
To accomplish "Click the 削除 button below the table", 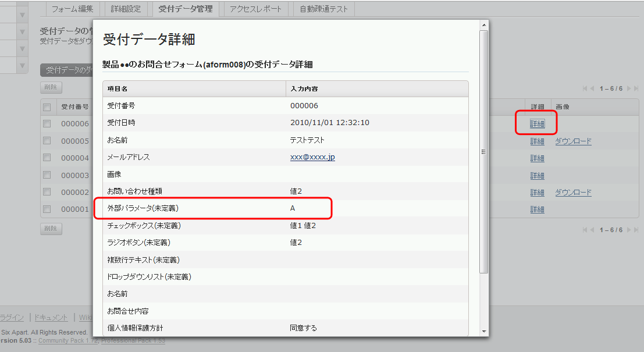I will (x=51, y=229).
